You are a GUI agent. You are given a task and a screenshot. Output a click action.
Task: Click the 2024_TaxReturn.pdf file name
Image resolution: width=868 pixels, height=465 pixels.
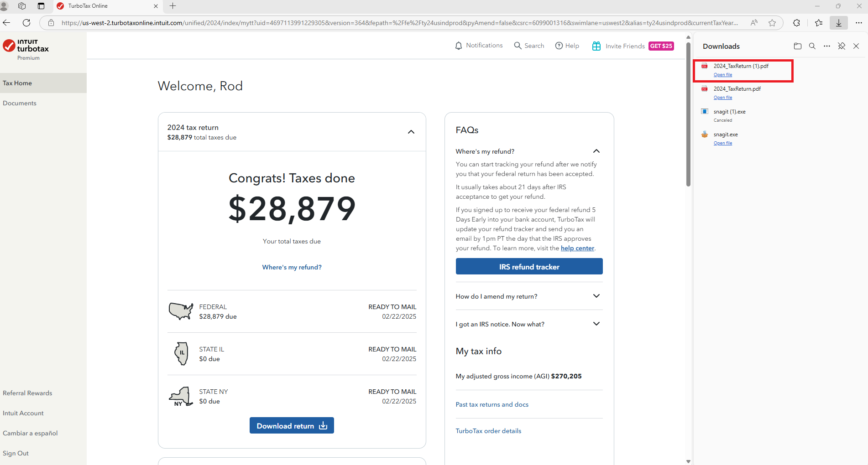pos(737,89)
